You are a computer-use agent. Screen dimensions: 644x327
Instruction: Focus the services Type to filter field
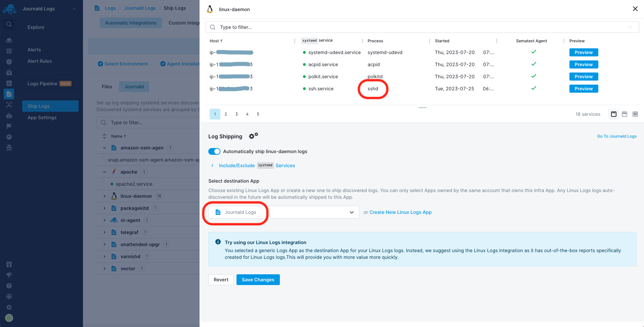[x=422, y=27]
